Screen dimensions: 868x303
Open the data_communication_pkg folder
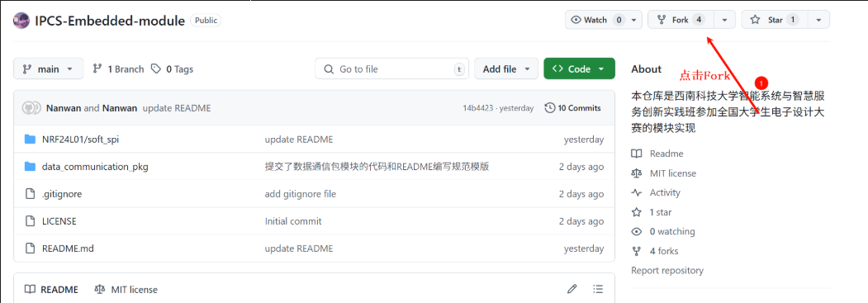coord(95,167)
